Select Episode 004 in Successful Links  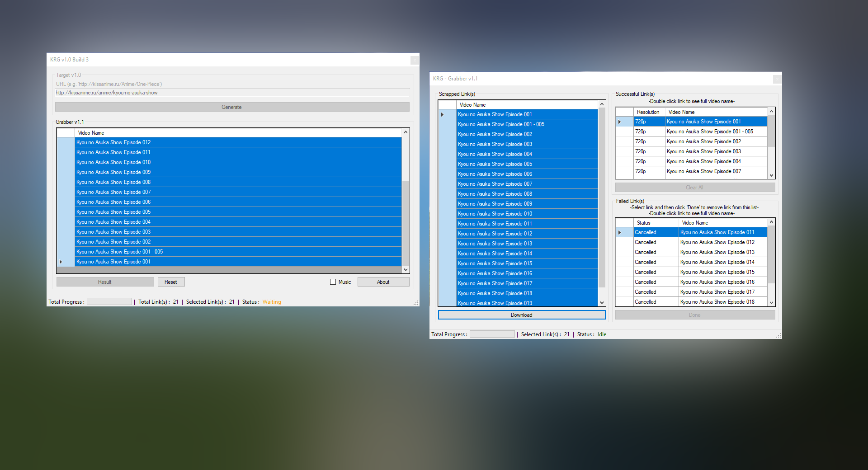click(x=703, y=161)
